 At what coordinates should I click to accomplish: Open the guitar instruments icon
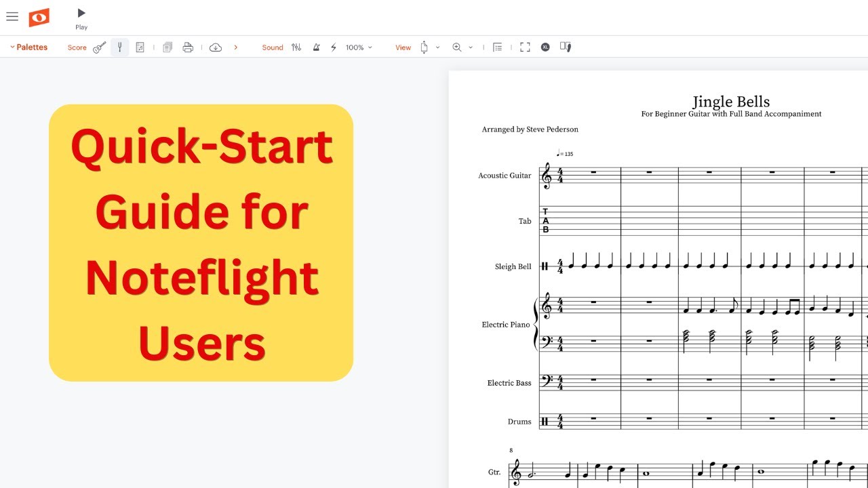100,47
